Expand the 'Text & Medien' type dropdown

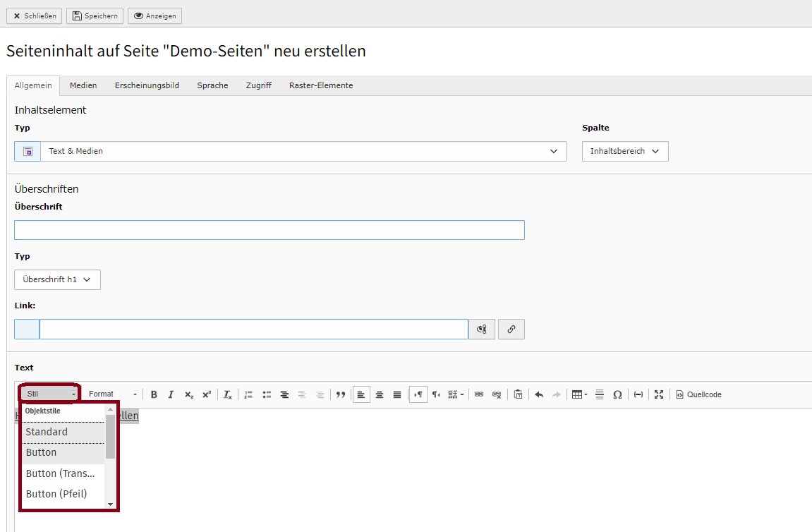click(303, 151)
